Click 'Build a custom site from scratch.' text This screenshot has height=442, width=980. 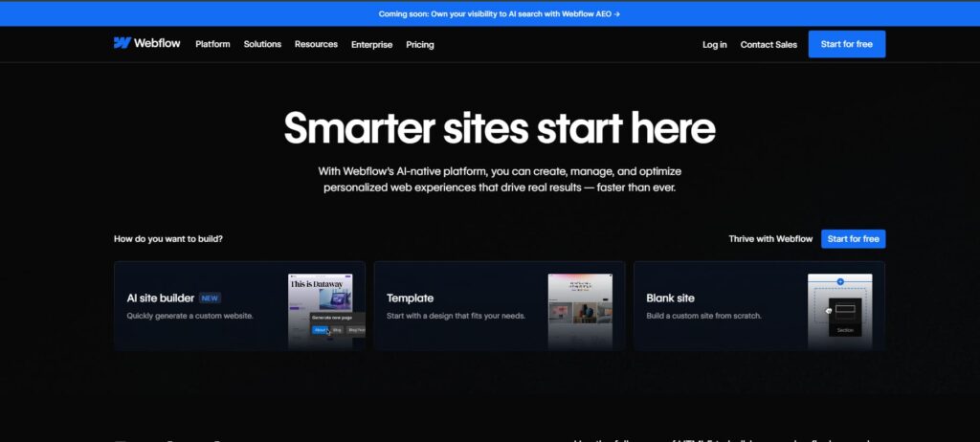tap(703, 316)
